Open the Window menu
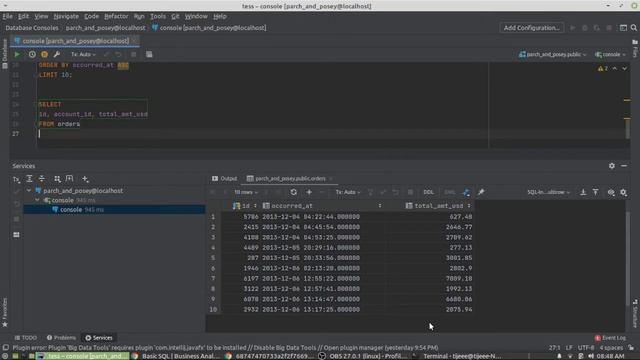Screen dimensions: 640x360 (196, 16)
